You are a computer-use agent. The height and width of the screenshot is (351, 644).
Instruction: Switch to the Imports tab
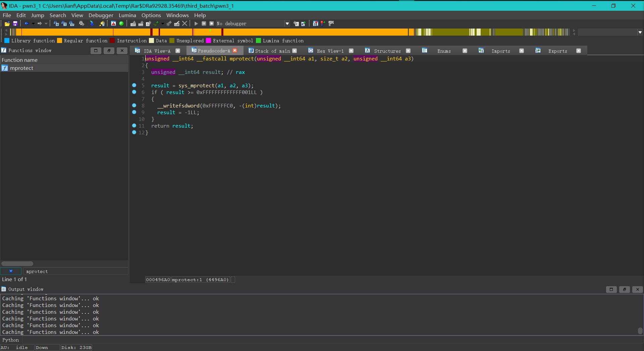(501, 51)
